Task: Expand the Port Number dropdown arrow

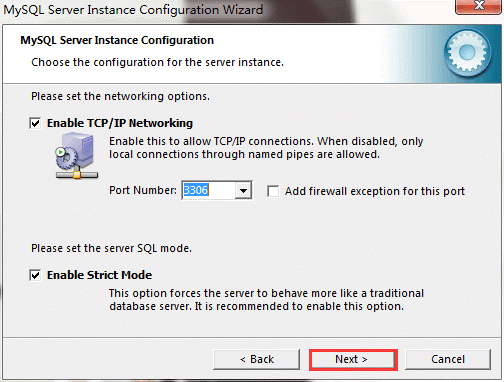Action: (x=243, y=190)
